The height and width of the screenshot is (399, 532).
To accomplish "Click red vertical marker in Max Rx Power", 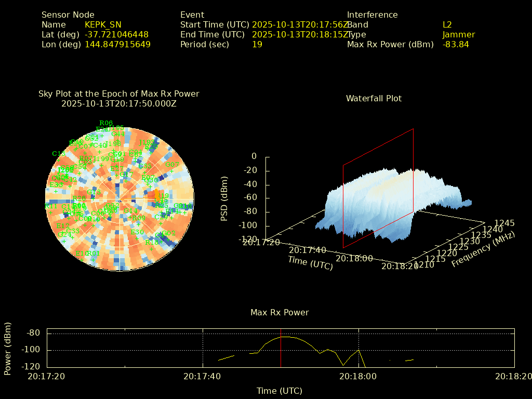I will point(281,348).
